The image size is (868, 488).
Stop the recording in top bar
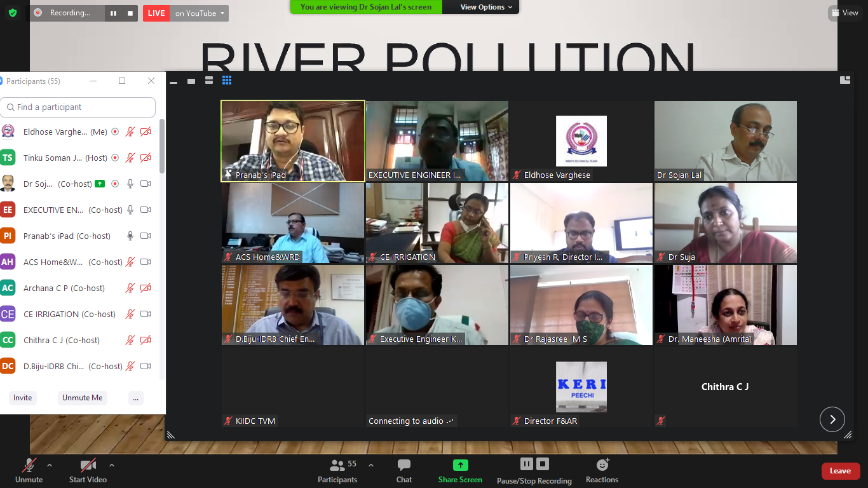[130, 13]
